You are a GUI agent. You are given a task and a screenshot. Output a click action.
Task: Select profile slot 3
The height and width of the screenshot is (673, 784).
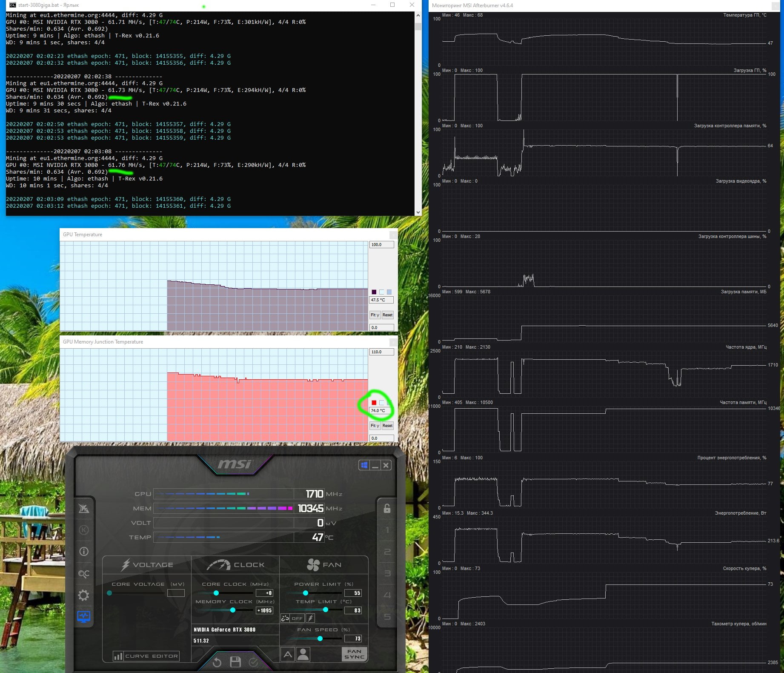click(x=387, y=573)
